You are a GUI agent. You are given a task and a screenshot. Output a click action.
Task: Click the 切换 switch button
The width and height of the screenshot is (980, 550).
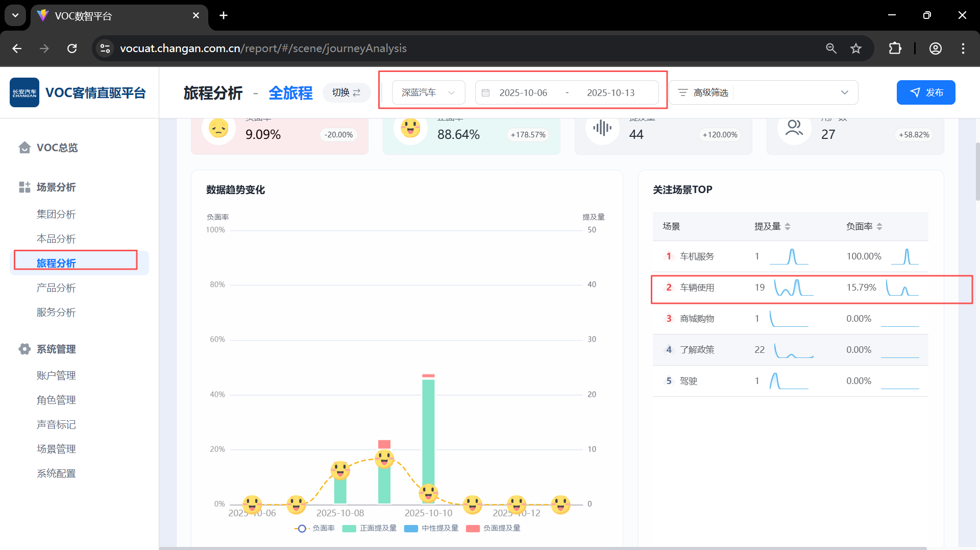click(346, 92)
